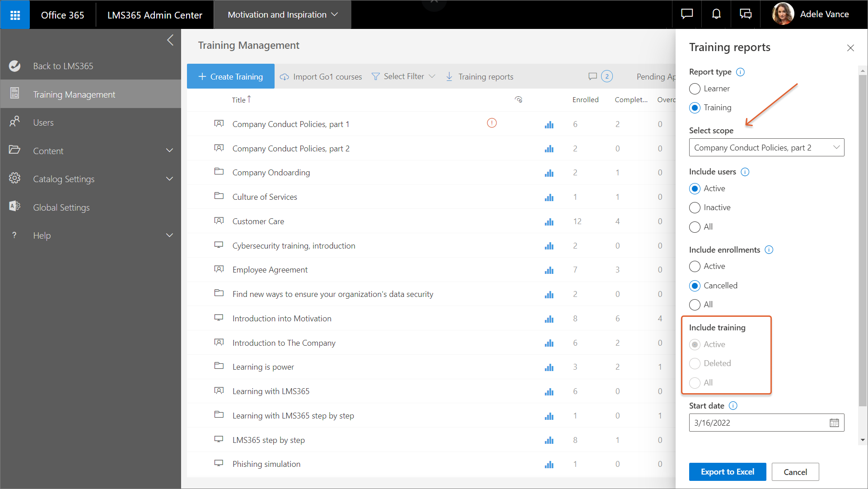Open Global Settings in the sidebar
The image size is (868, 489).
tap(61, 207)
